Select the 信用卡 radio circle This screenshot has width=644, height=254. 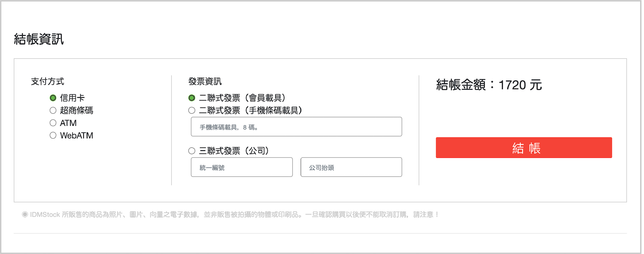pyautogui.click(x=53, y=98)
